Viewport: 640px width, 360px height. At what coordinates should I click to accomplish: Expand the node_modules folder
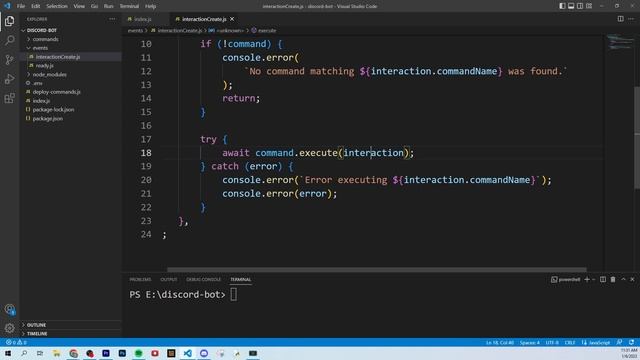[49, 74]
